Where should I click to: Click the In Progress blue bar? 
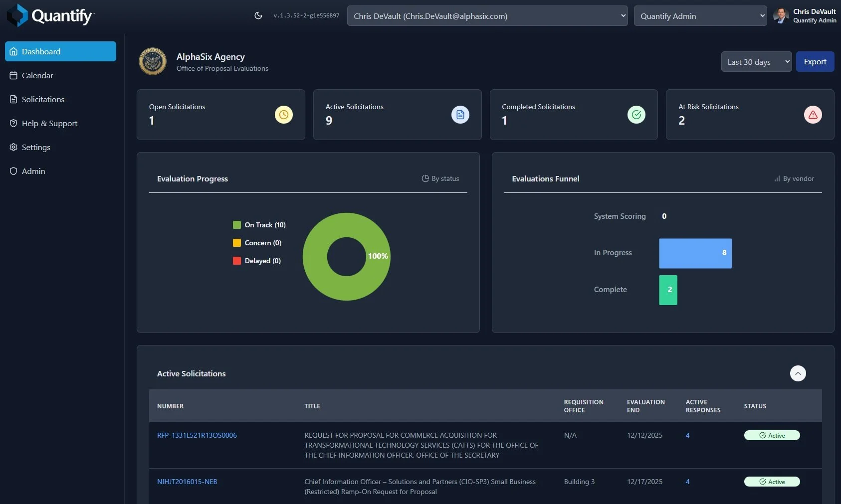point(695,253)
